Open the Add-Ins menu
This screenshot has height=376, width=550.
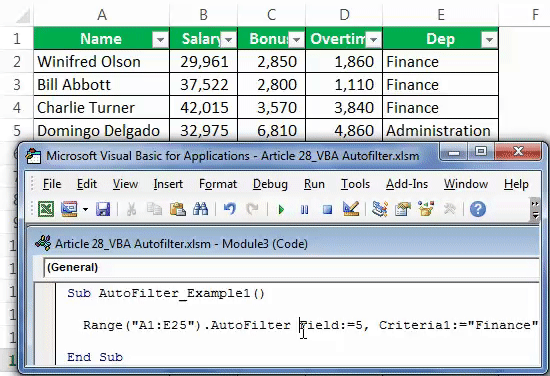click(407, 184)
